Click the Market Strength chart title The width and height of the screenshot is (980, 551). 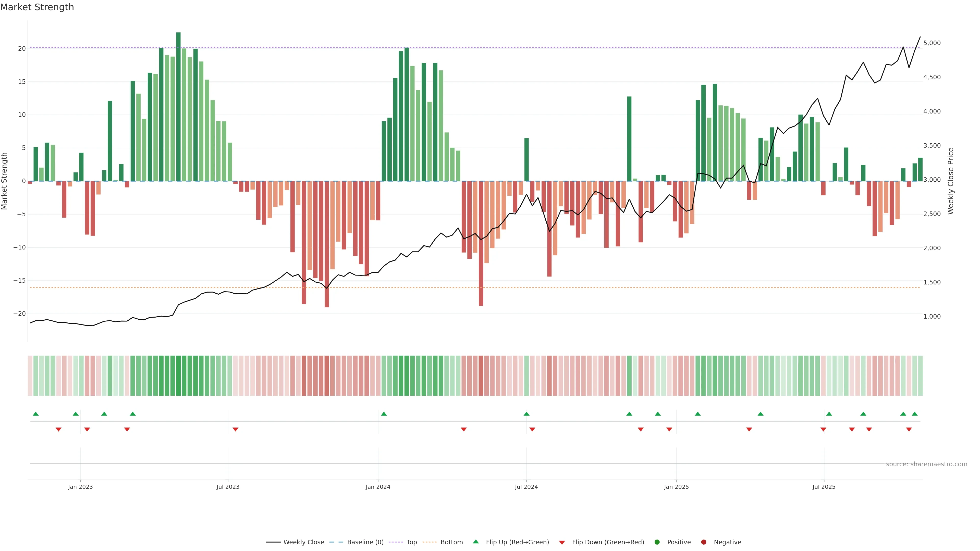[37, 7]
